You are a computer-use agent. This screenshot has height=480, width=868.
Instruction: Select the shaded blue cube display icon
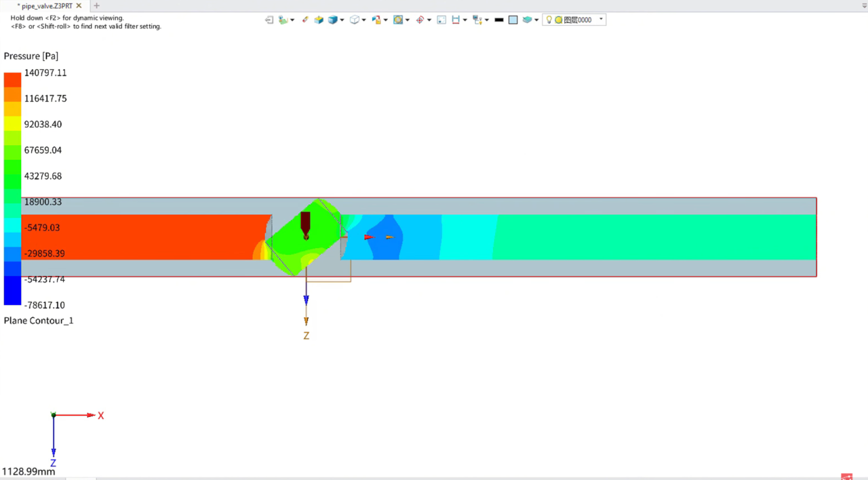click(332, 20)
